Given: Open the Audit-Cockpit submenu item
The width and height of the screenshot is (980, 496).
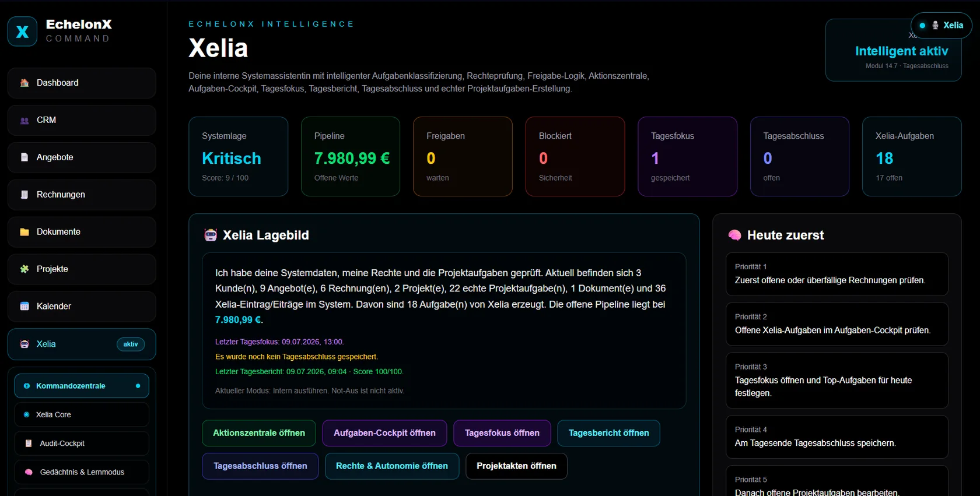Looking at the screenshot, I should tap(82, 444).
